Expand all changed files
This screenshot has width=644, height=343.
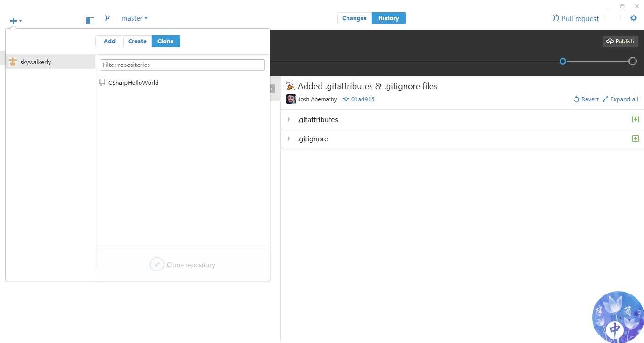[620, 99]
